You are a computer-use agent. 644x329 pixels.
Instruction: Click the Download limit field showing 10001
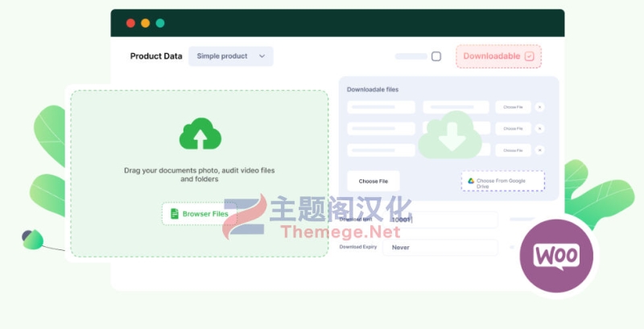pos(440,220)
